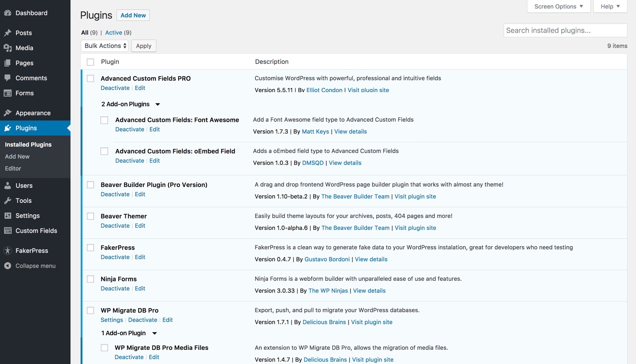636x364 pixels.
Task: Click the Dashboard gauge icon
Action: (x=8, y=13)
